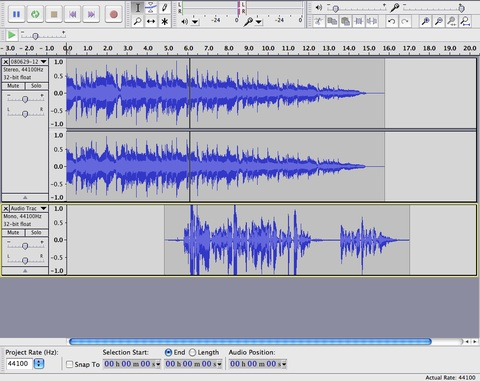Skip to the start of the project
The image size is (480, 381).
click(73, 14)
